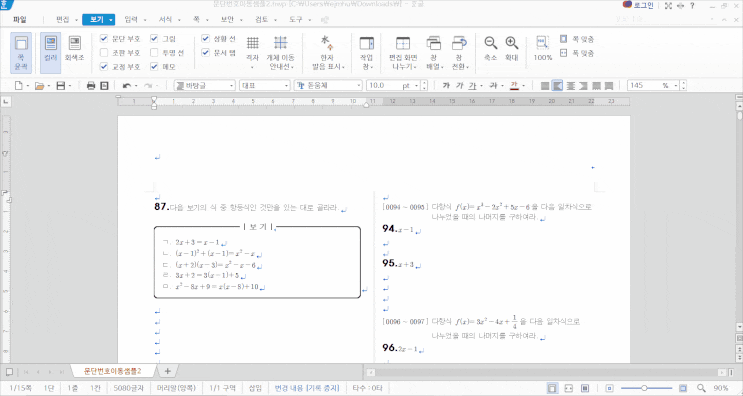This screenshot has height=396, width=743.
Task: Click the help question mark icon
Action: 692,6
